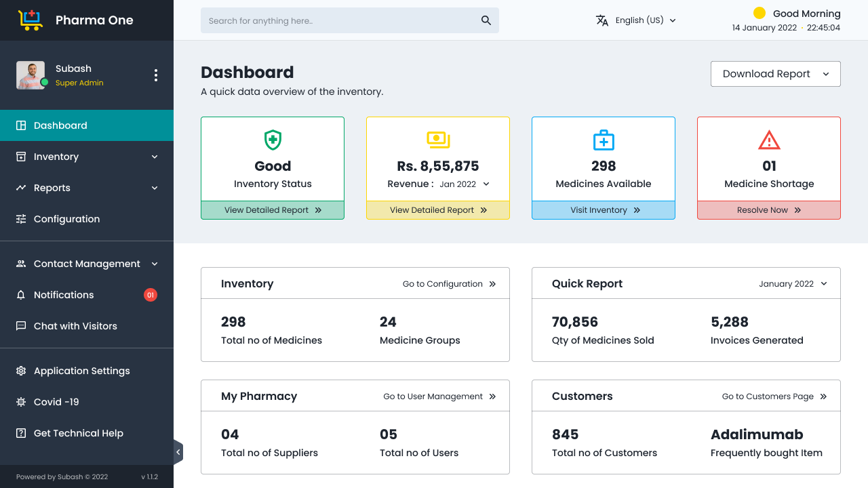Open the Covid -19 sidebar item
The height and width of the screenshot is (488, 868).
click(87, 402)
